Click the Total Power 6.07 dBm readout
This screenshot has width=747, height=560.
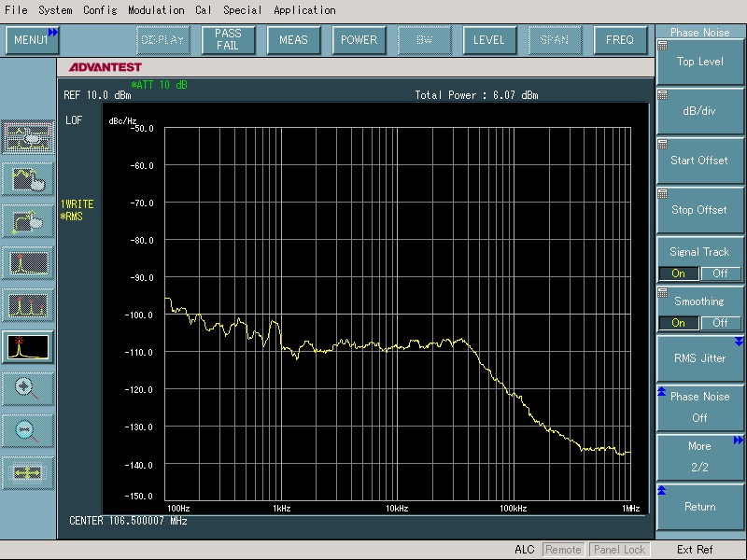pyautogui.click(x=476, y=95)
